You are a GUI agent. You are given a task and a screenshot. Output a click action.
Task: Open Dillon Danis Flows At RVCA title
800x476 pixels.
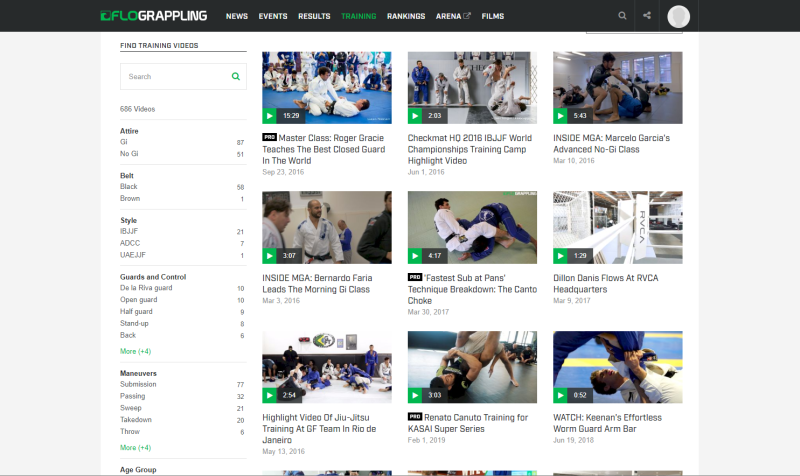pos(606,284)
